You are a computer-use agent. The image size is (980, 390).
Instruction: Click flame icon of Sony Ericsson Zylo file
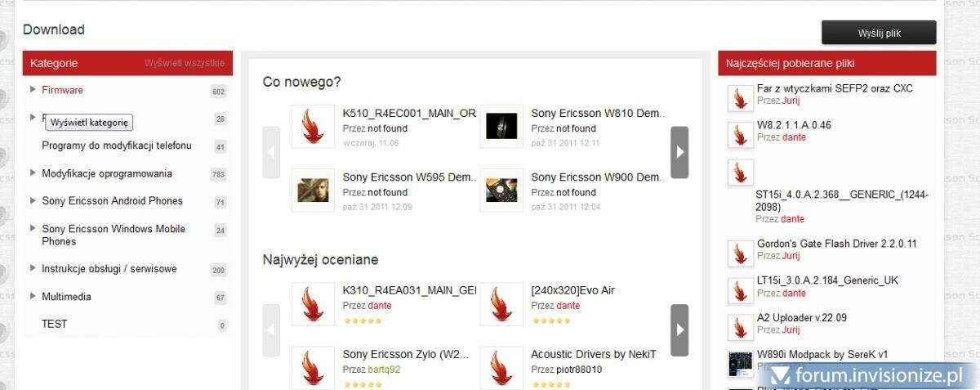(313, 368)
